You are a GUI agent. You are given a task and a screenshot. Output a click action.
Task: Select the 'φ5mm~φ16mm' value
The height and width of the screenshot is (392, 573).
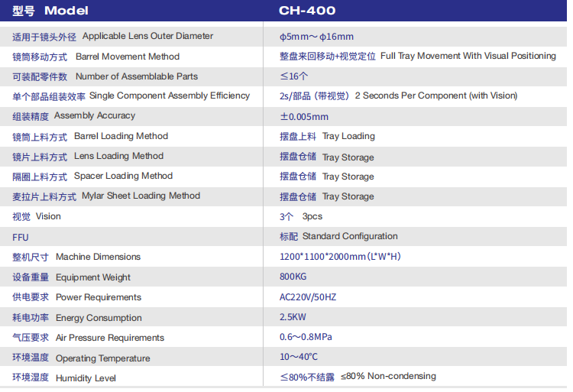tap(316, 37)
